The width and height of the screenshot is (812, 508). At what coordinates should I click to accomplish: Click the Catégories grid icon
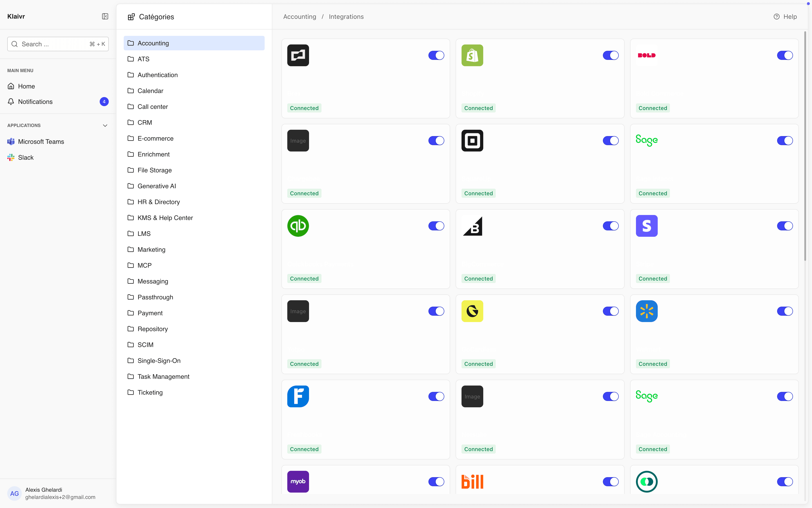131,17
